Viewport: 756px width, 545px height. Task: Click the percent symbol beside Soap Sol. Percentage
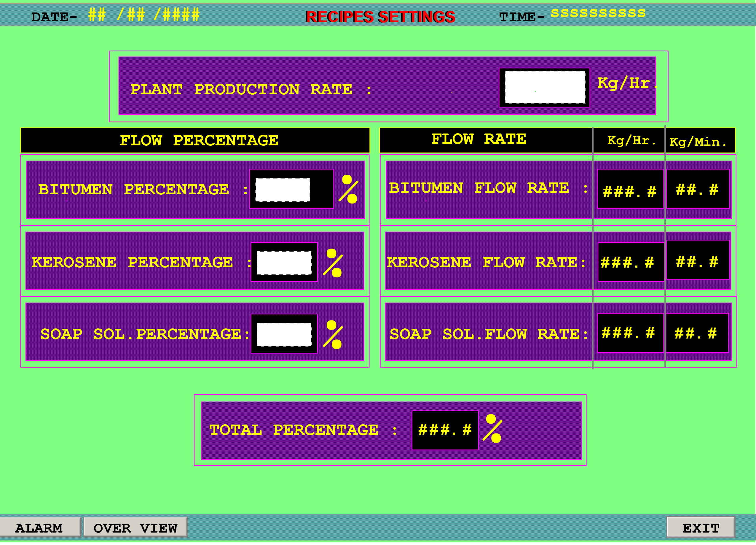click(x=334, y=335)
